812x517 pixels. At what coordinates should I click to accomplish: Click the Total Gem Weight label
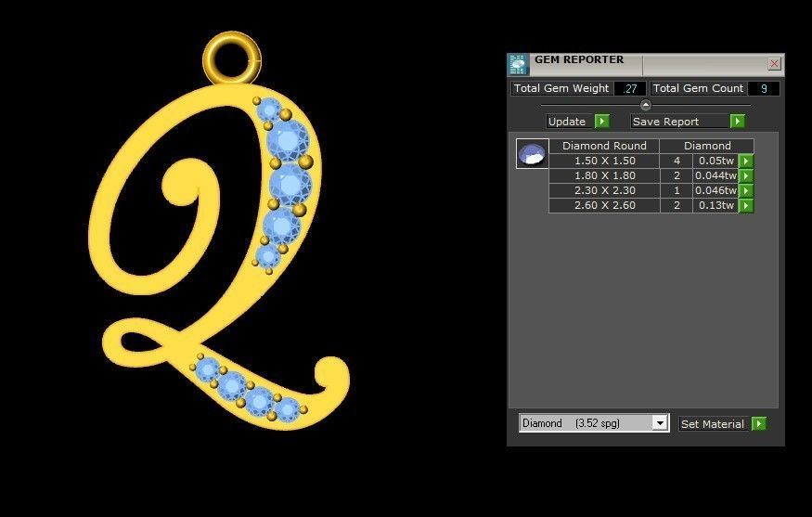click(561, 88)
